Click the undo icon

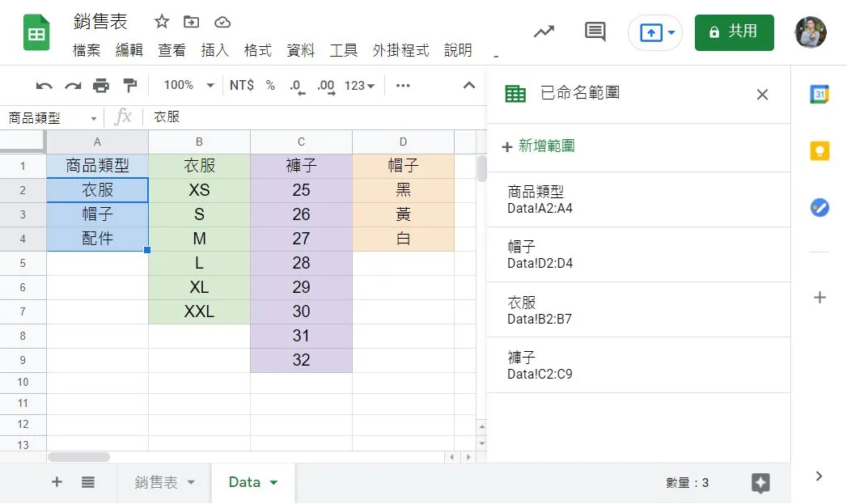[x=44, y=86]
